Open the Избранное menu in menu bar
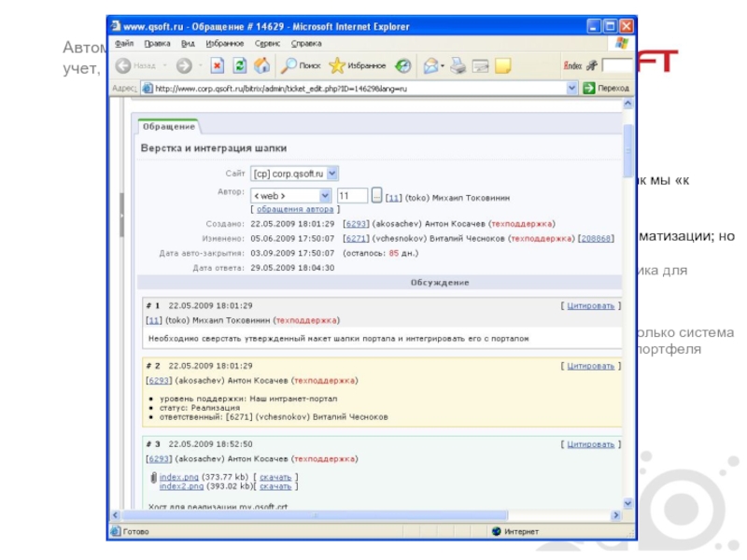The width and height of the screenshot is (747, 560). tap(224, 43)
